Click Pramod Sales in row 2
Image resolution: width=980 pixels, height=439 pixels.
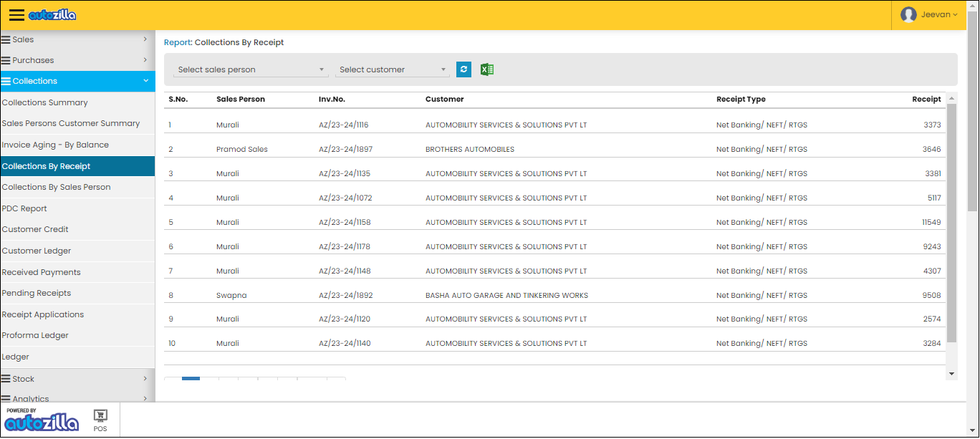tap(242, 150)
